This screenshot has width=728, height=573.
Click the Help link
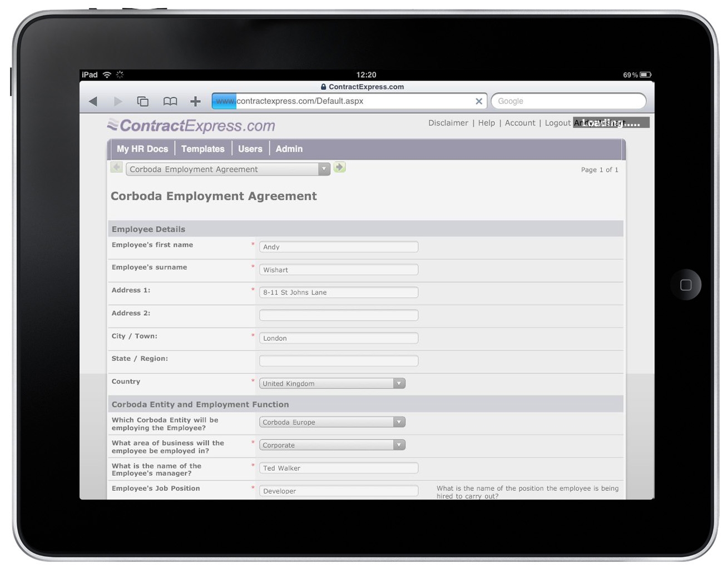(x=487, y=123)
